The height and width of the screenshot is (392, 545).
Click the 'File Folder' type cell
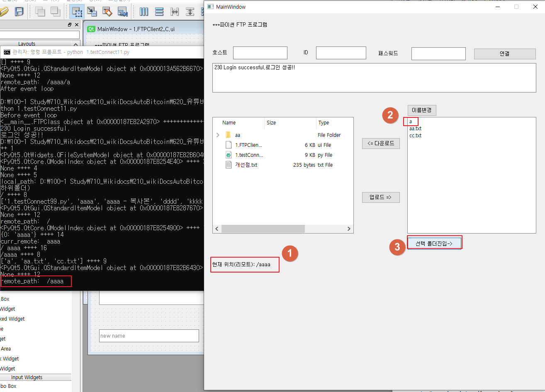(329, 135)
